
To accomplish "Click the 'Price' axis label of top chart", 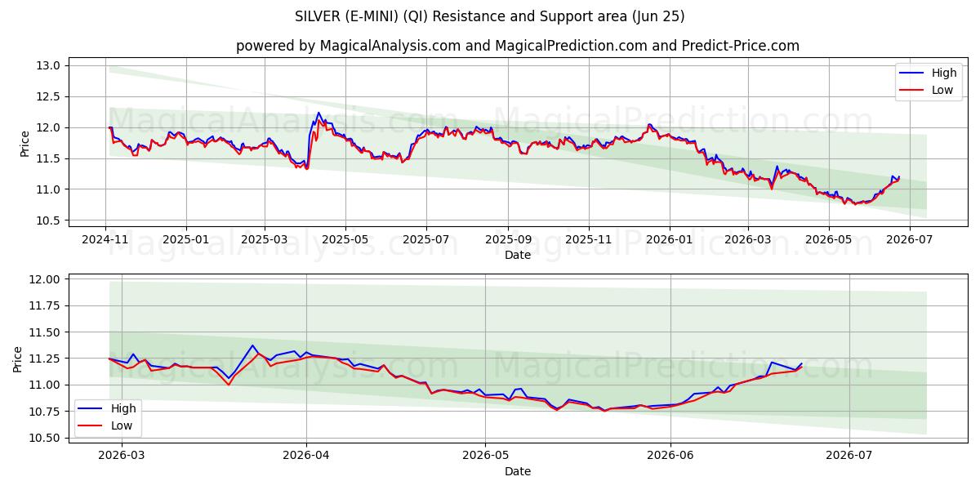I will click(x=24, y=144).
